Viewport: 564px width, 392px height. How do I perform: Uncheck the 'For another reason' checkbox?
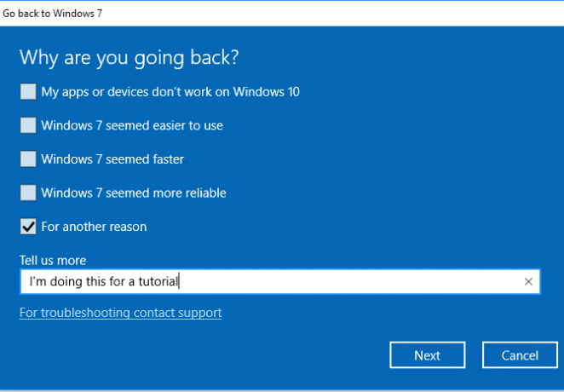tap(28, 227)
